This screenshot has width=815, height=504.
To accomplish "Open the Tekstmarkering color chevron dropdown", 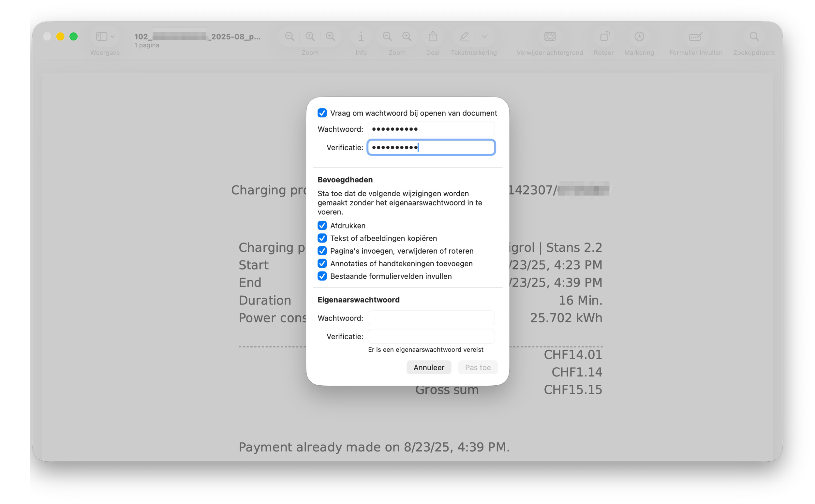I will coord(484,36).
